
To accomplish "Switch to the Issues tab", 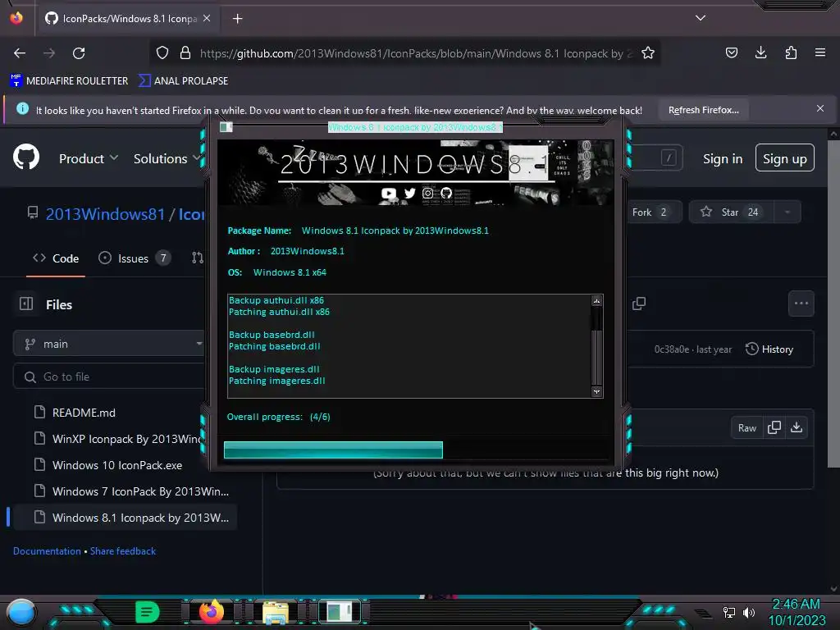I will tap(135, 258).
